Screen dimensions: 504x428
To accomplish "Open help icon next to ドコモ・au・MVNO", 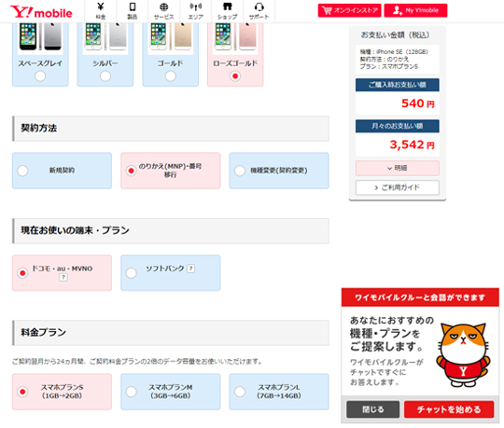I will (63, 277).
